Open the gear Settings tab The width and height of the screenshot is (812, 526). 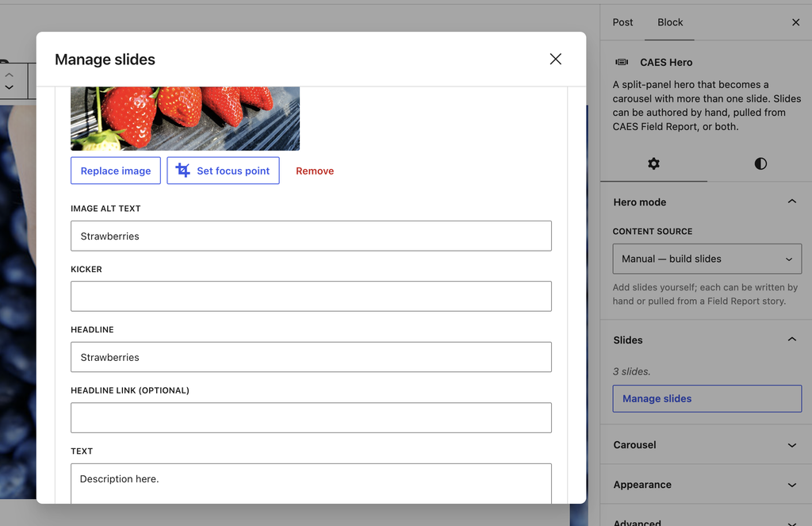click(x=653, y=163)
